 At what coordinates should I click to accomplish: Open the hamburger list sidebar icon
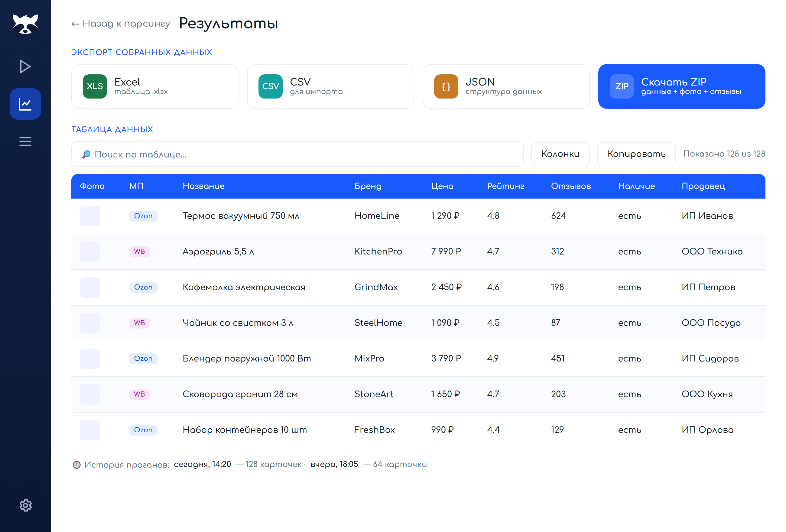(x=25, y=141)
